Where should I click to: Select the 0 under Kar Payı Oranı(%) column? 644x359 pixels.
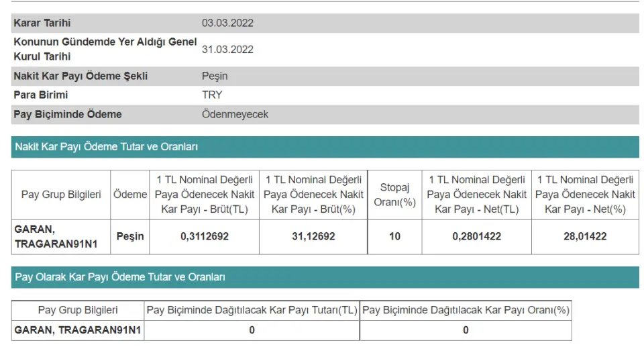466,330
